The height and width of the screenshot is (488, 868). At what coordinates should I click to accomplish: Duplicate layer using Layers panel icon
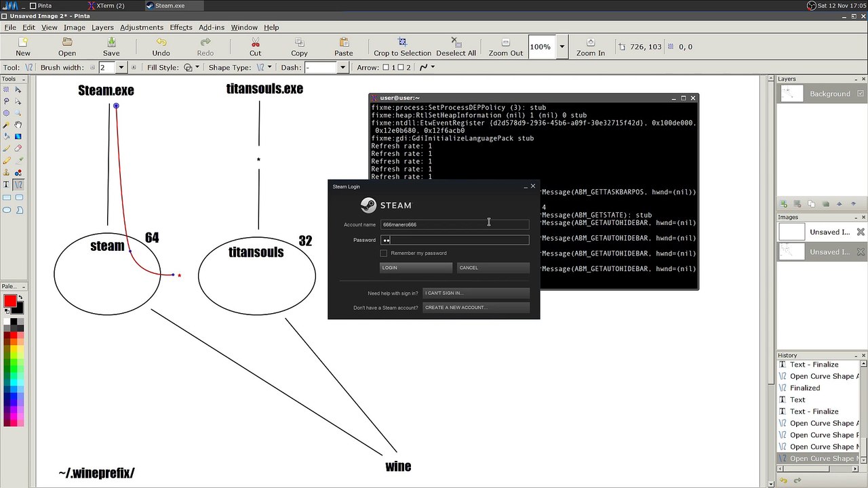point(812,204)
